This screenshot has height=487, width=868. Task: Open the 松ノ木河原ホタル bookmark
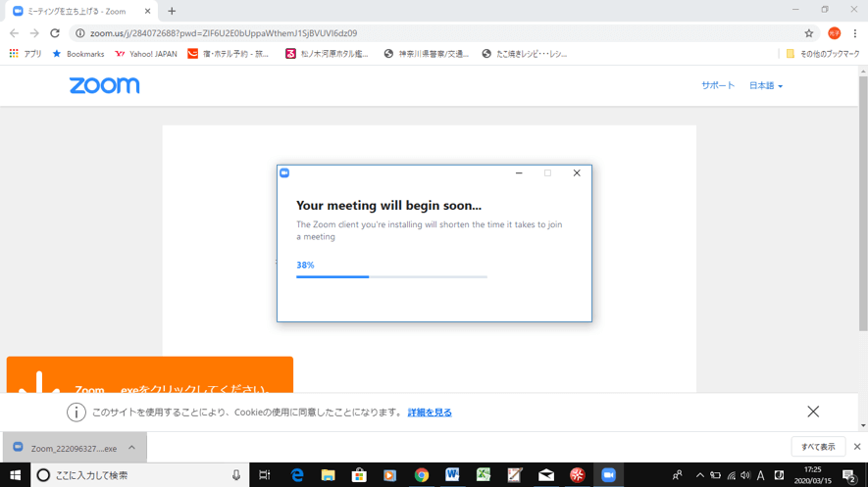click(x=327, y=54)
